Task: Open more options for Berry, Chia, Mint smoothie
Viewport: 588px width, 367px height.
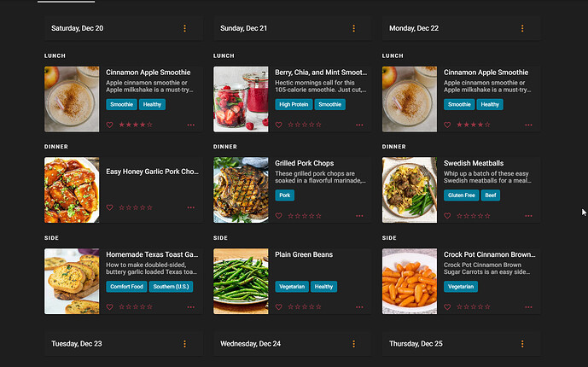Action: pos(360,125)
